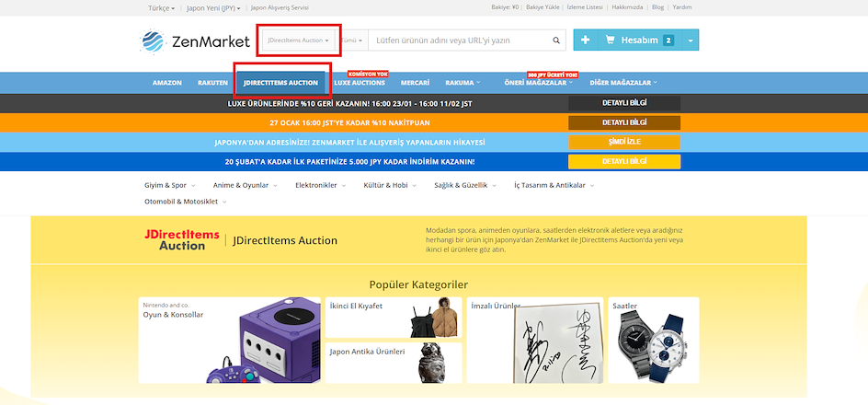The image size is (868, 405).
Task: Open the Luxe Auctions tab
Action: click(360, 83)
